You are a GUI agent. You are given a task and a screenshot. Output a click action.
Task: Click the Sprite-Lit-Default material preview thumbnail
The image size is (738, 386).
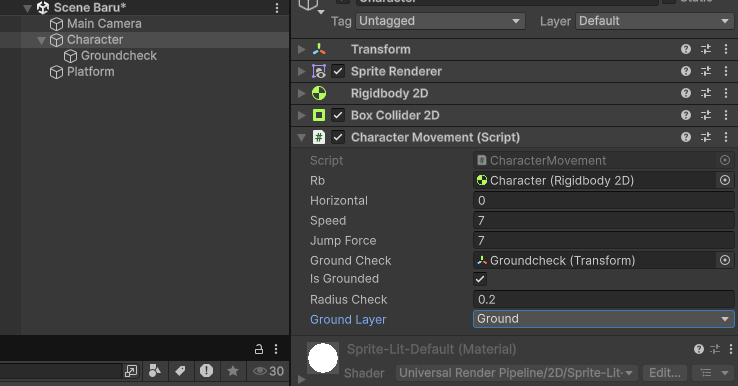pos(323,358)
